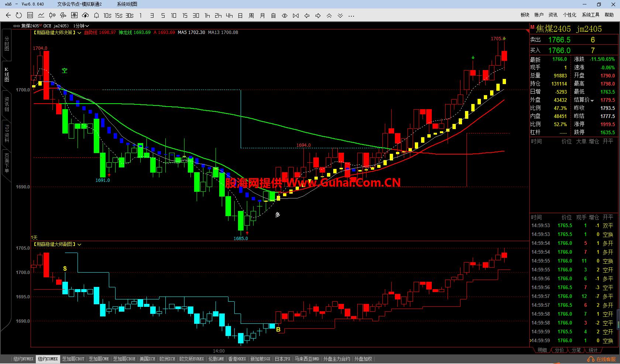The image size is (620, 364).
Task: Switch to the 分价 tab
Action: [559, 350]
